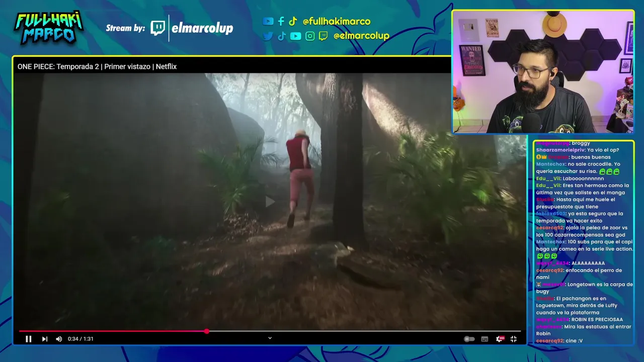Click chat message 'ALAAAAAAAA'
The height and width of the screenshot is (362, 644).
588,263
